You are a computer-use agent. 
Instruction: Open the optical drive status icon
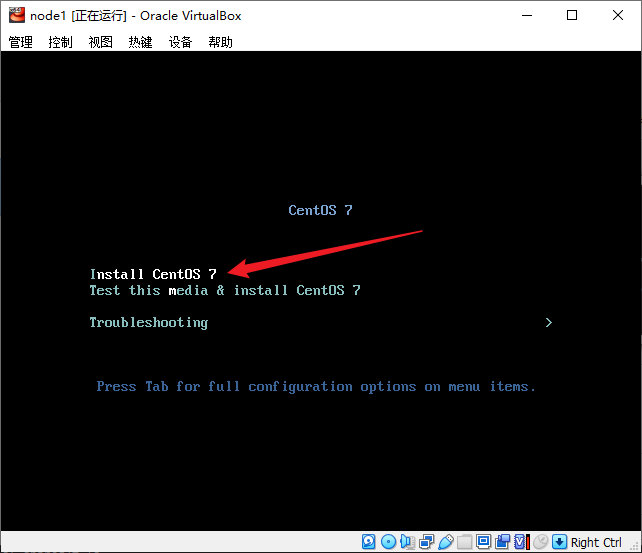388,542
